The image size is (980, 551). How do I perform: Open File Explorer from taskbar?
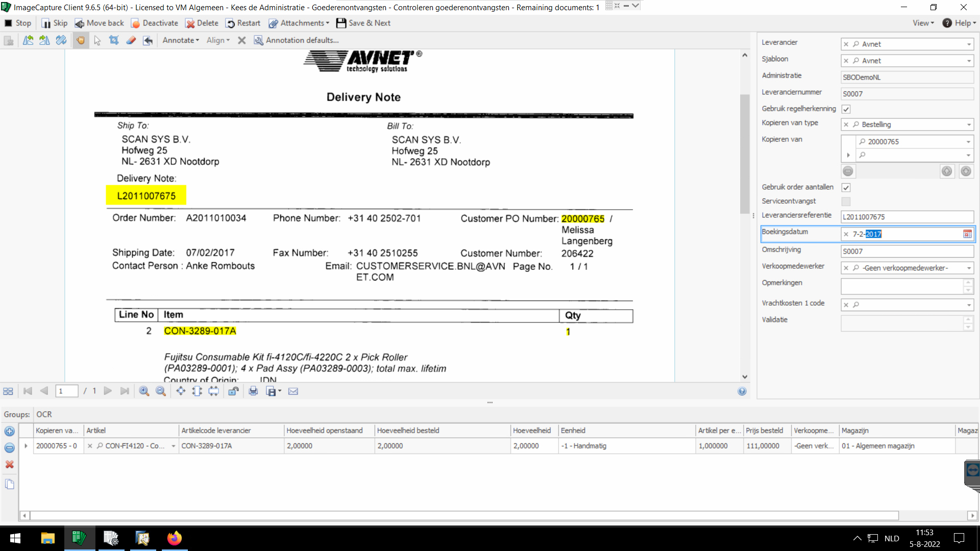point(47,538)
